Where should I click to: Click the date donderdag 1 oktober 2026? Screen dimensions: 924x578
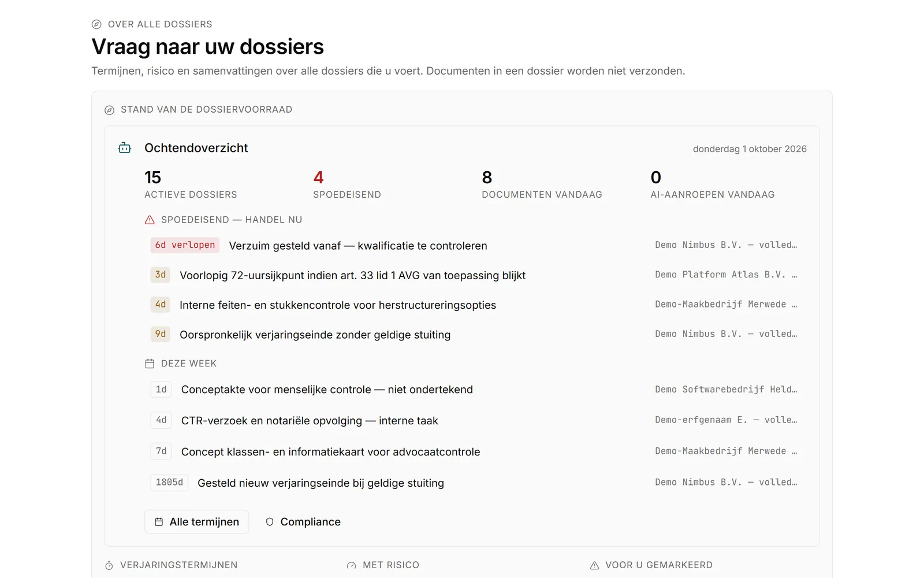click(750, 149)
